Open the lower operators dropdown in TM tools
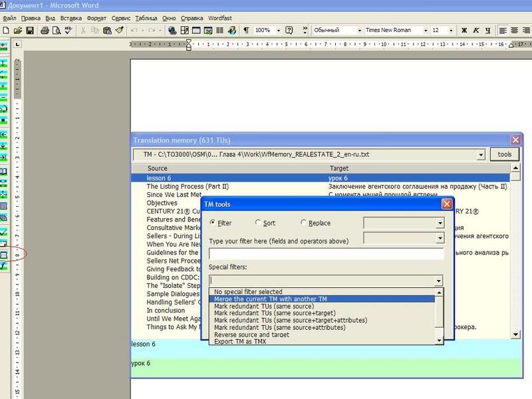This screenshot has width=532, height=399. [x=440, y=238]
